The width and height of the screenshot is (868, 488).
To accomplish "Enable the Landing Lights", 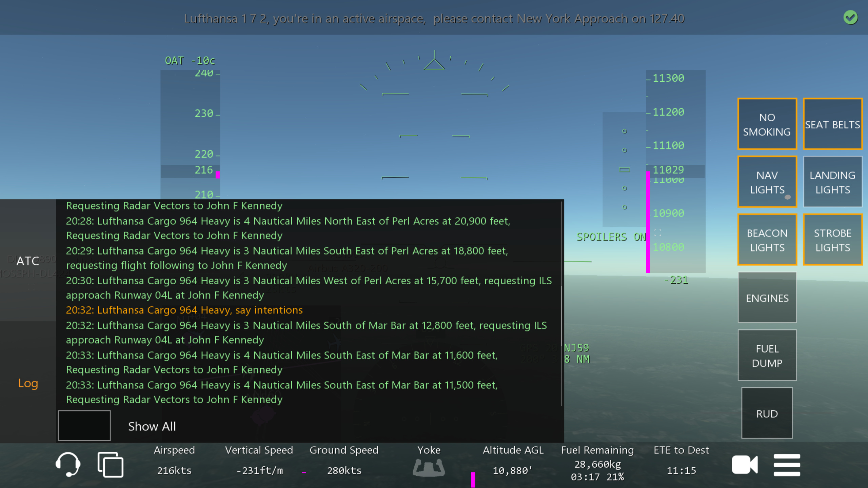I will [832, 182].
